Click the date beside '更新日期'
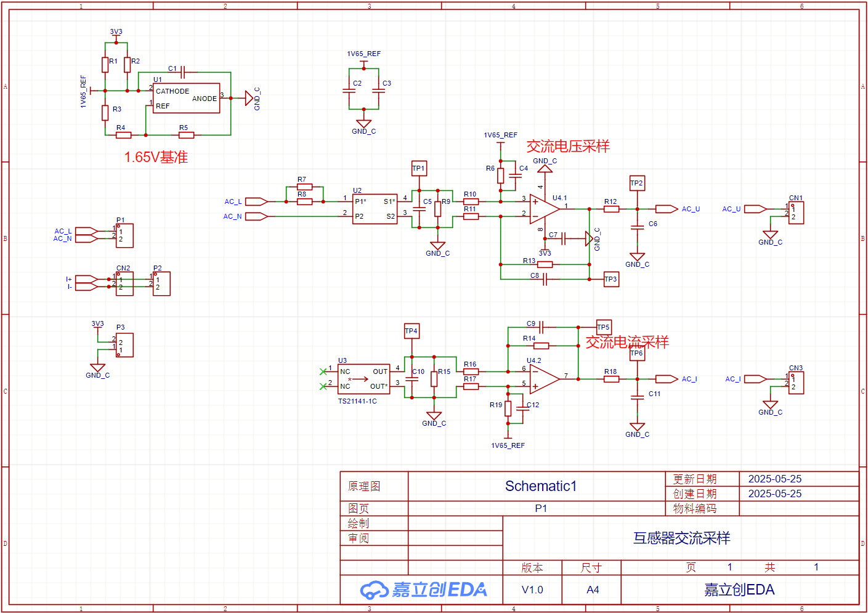868x613 pixels. pyautogui.click(x=775, y=479)
